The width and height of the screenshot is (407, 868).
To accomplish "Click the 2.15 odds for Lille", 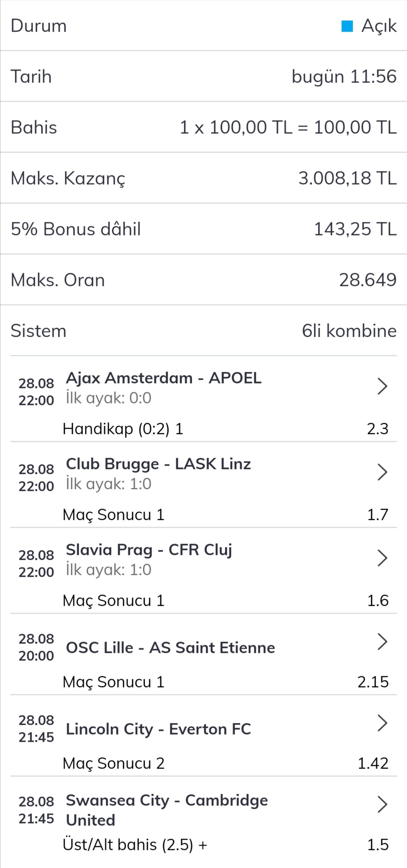I will point(373,682).
